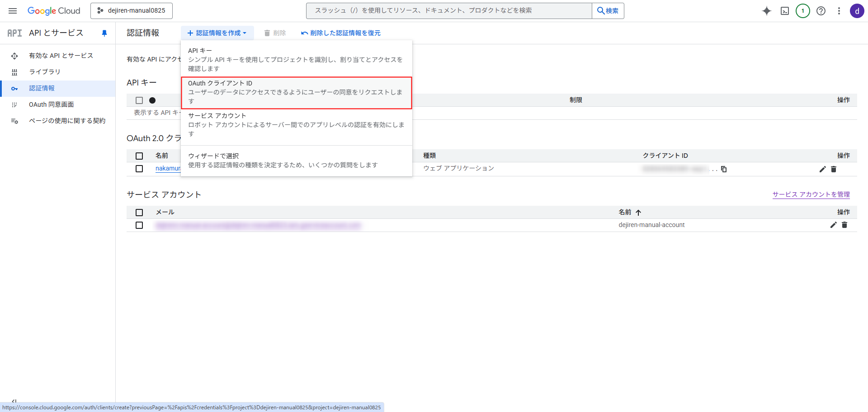Click the Gemini sparkle icon

click(766, 11)
